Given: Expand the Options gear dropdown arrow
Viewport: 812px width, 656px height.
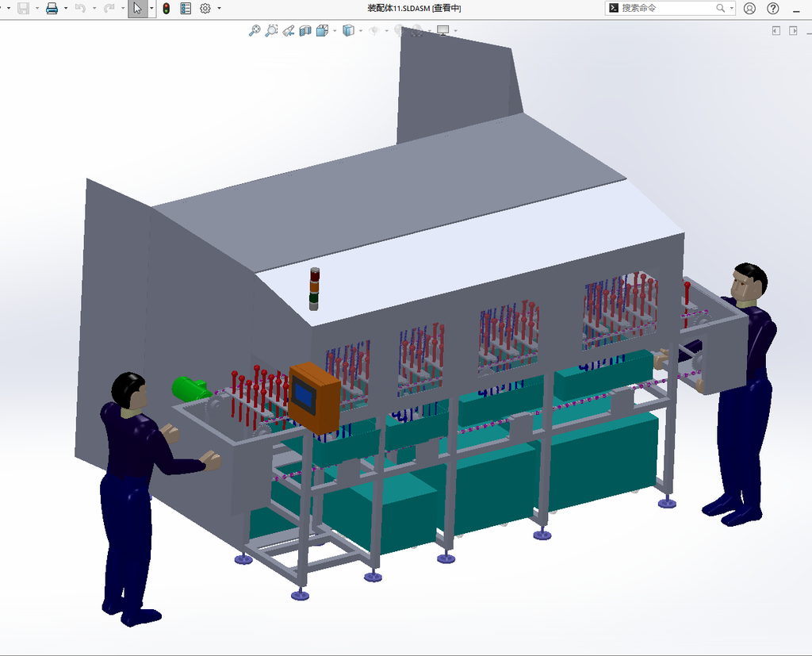Looking at the screenshot, I should click(219, 8).
